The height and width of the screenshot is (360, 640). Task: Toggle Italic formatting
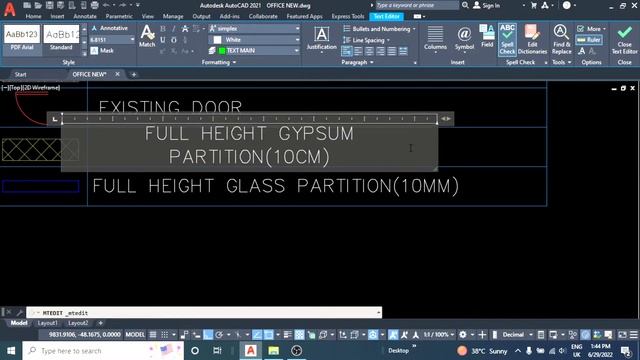coord(173,29)
